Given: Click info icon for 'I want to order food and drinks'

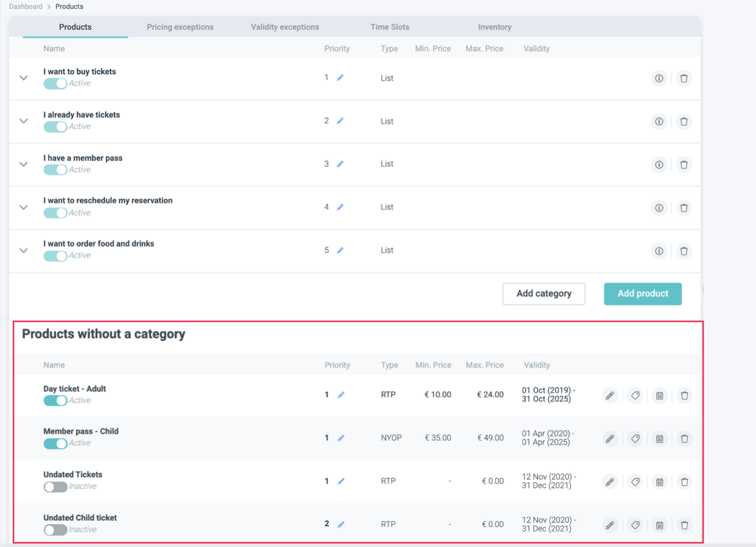Looking at the screenshot, I should (659, 251).
